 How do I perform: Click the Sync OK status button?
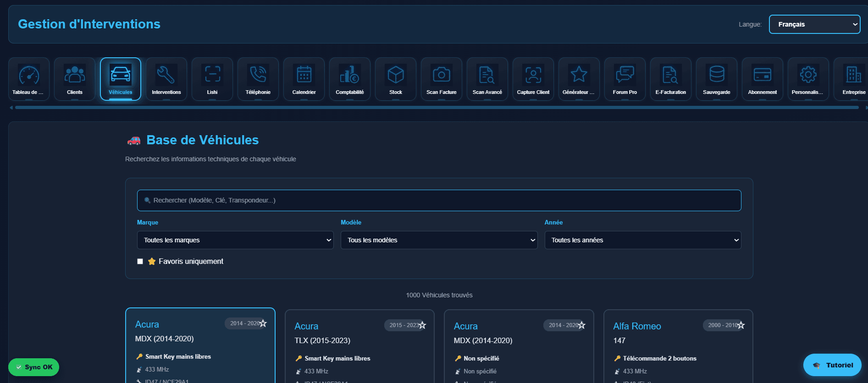click(33, 367)
